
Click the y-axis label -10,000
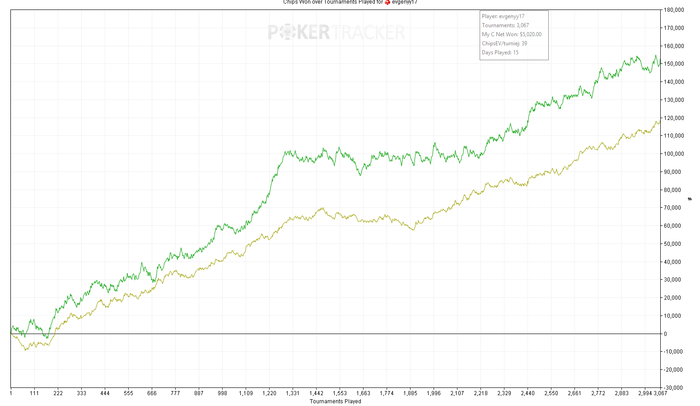click(674, 352)
